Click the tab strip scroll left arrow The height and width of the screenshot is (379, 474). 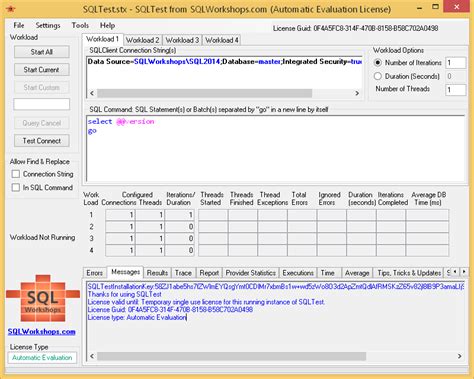455,272
